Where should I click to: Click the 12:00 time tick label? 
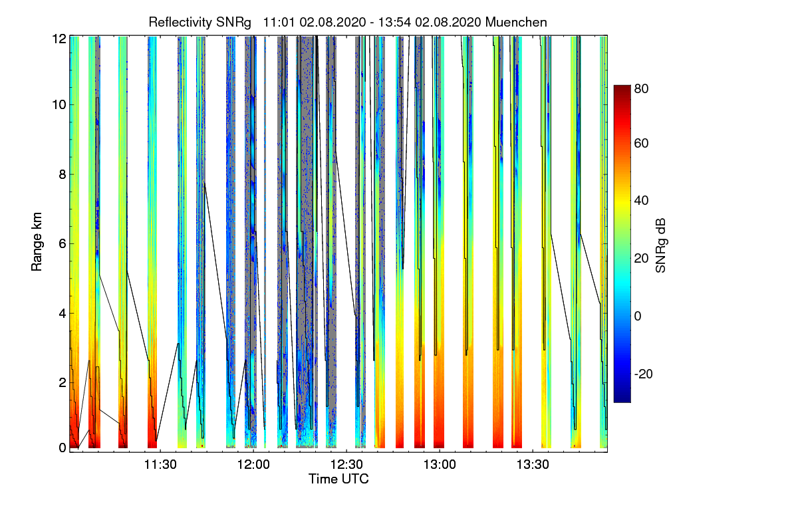coord(253,465)
